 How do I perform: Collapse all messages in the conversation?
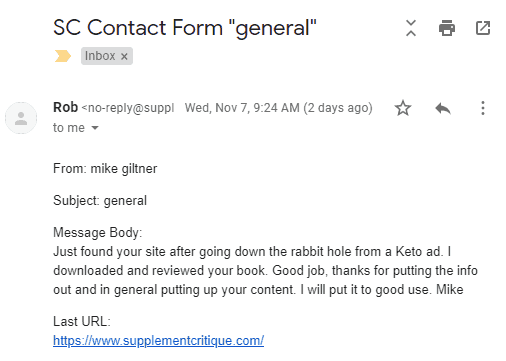click(x=411, y=28)
